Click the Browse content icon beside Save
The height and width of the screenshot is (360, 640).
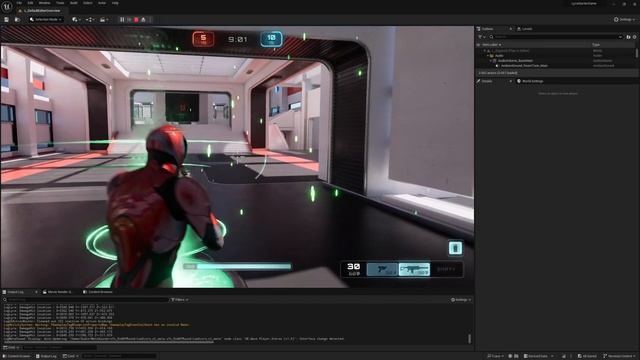pyautogui.click(x=17, y=20)
